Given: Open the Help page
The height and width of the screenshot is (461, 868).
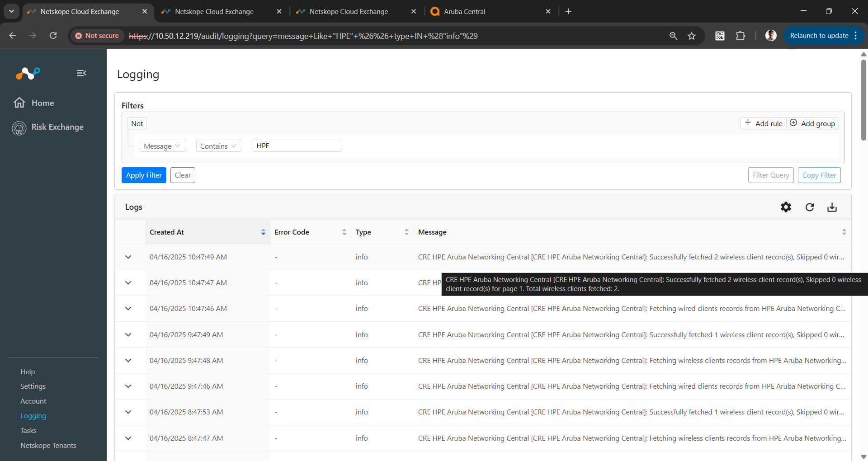Looking at the screenshot, I should pos(28,372).
